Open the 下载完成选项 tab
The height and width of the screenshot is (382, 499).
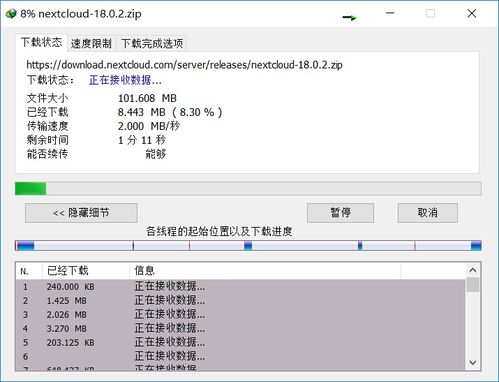click(152, 44)
